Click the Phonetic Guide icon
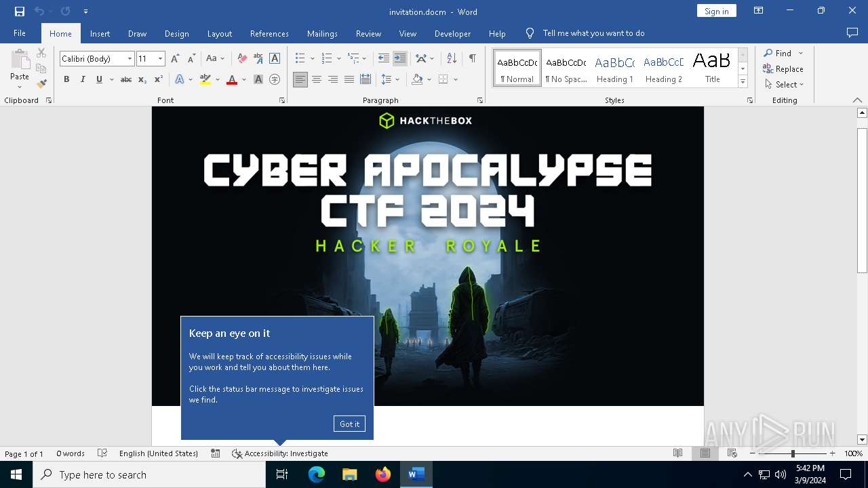The width and height of the screenshot is (868, 488). pos(258,59)
